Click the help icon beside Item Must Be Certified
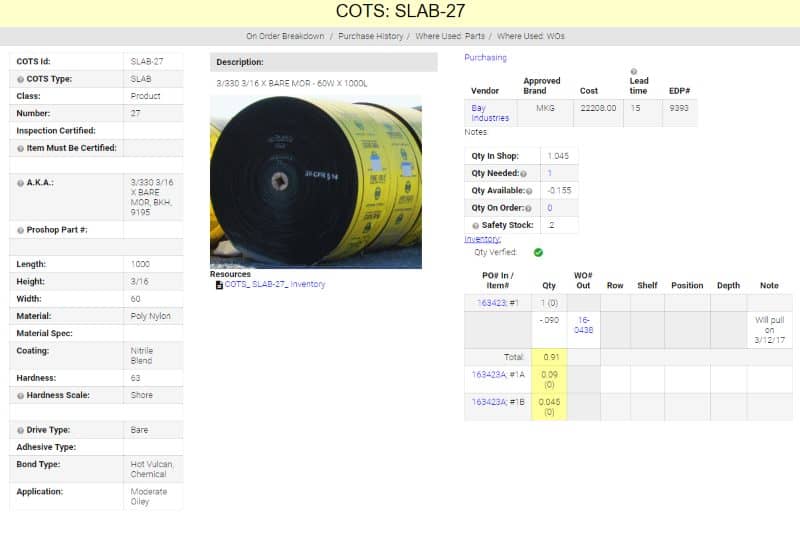Image resolution: width=800 pixels, height=541 pixels. pyautogui.click(x=20, y=149)
